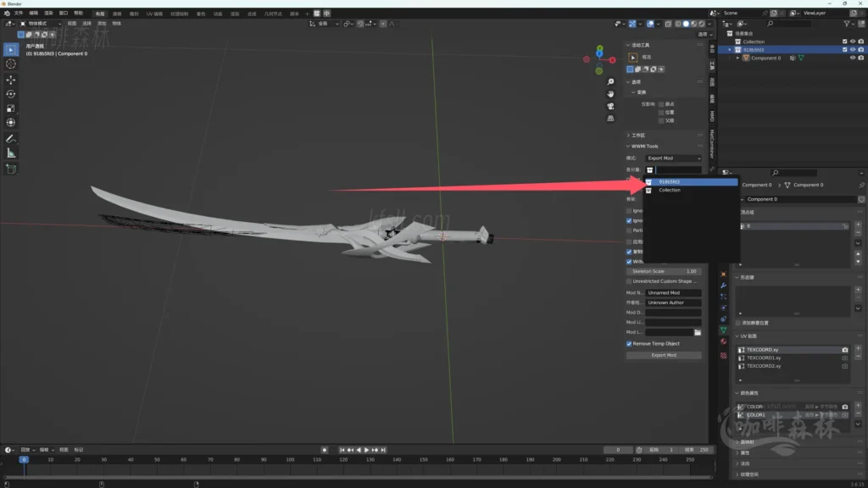Uncheck Remove Temp Object checkbox
Screen dimensions: 868x488
tap(629, 344)
